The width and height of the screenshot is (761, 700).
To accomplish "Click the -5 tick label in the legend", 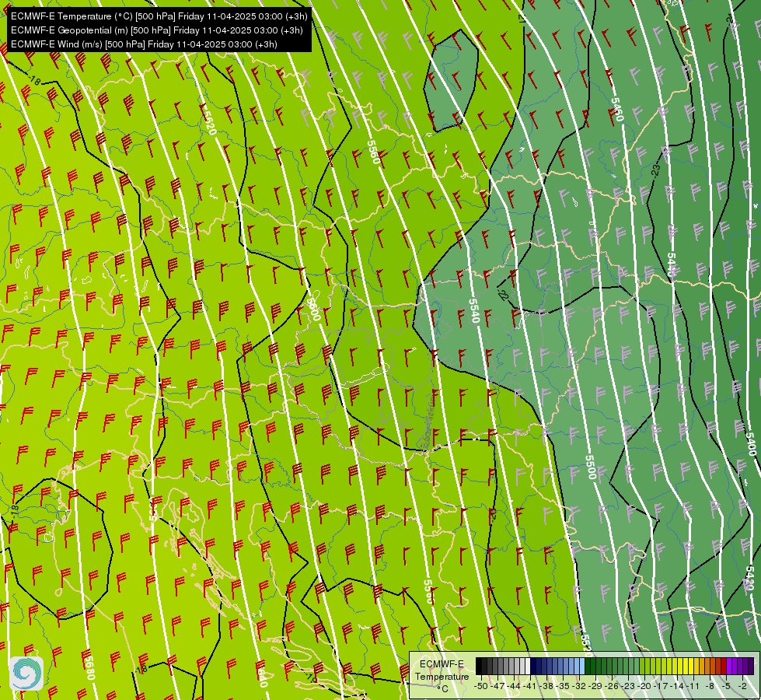I will coord(726,686).
